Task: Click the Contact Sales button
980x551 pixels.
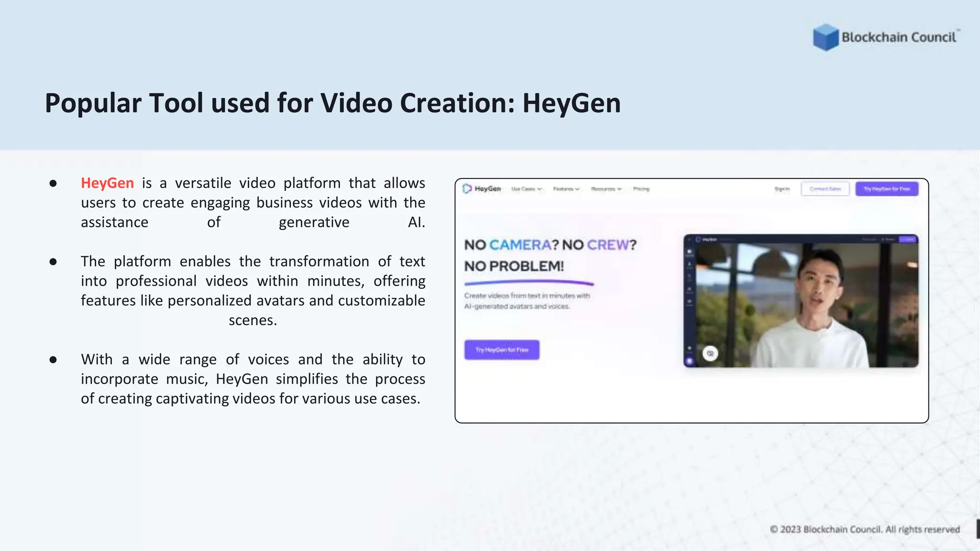Action: click(825, 189)
